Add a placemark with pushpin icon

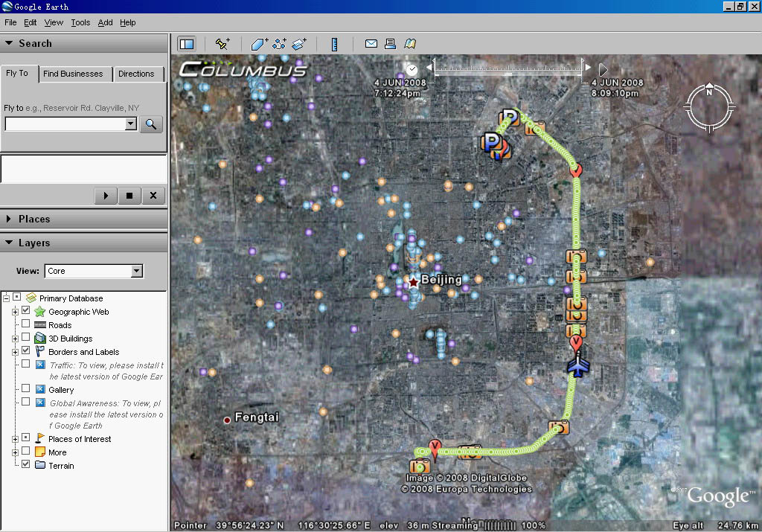(222, 44)
